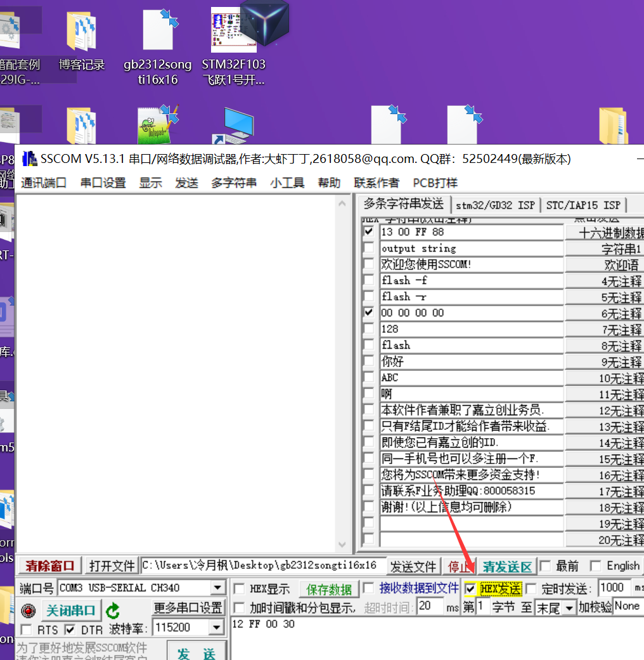Click the 欢迎语 send button
Viewport: 644px width, 660px height.
click(605, 265)
